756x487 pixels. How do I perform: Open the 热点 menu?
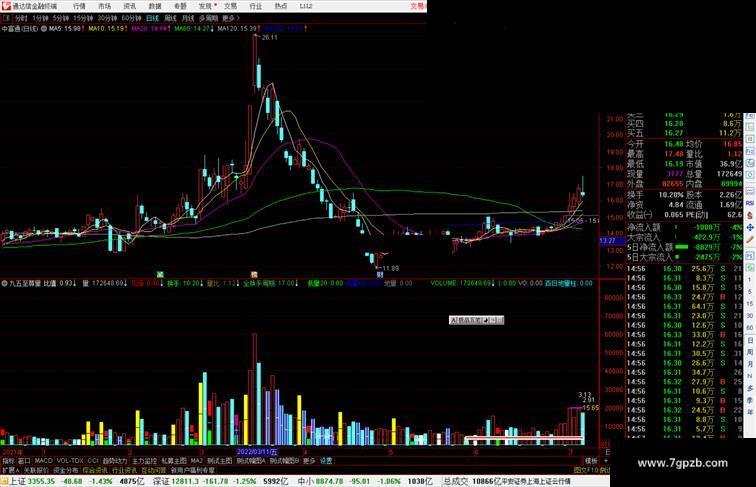click(x=281, y=6)
